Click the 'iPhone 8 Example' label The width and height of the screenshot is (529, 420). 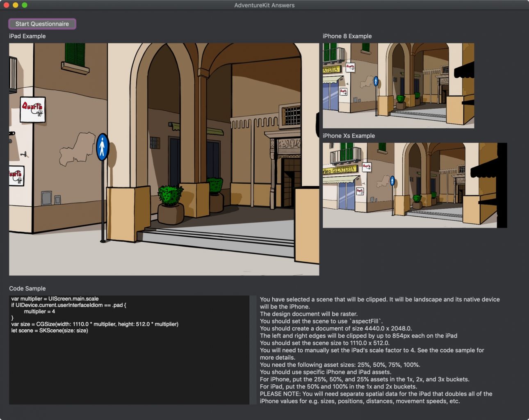pyautogui.click(x=347, y=36)
